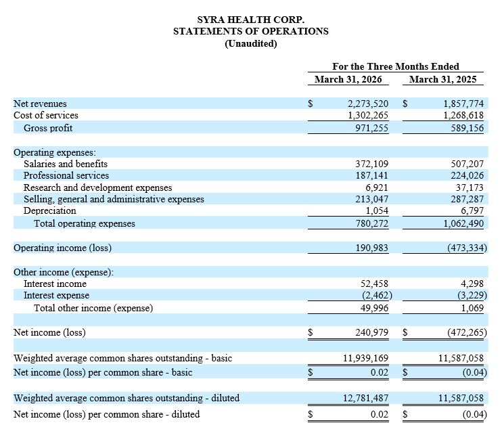Image resolution: width=504 pixels, height=448 pixels.
Task: Click professional services value 224,026
Action: coord(467,175)
